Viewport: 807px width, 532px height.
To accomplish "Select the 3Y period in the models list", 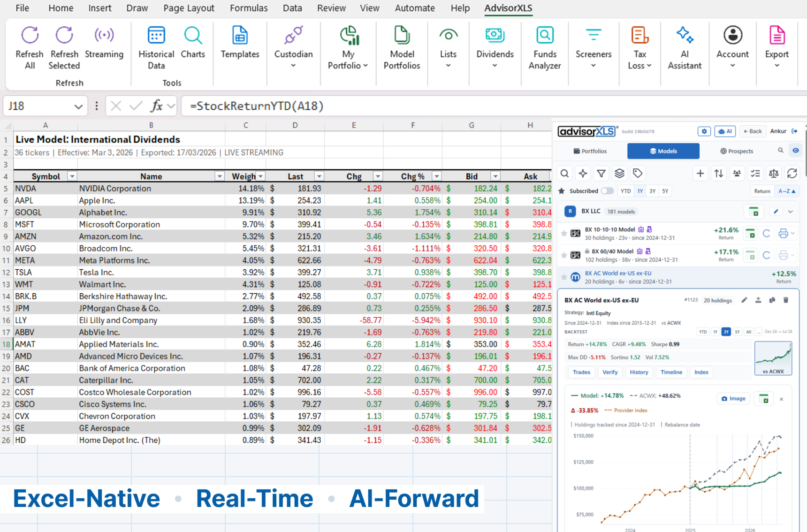I will click(x=652, y=191).
